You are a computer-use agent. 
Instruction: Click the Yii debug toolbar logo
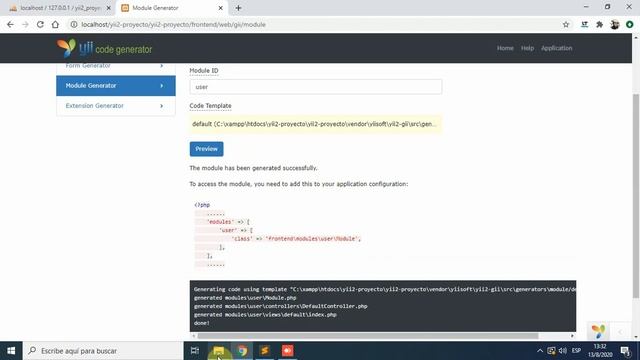point(598,331)
